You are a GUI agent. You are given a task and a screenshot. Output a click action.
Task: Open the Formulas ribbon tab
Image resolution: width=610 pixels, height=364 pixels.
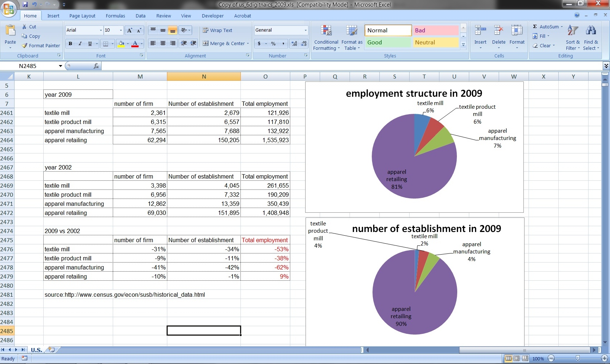[115, 16]
